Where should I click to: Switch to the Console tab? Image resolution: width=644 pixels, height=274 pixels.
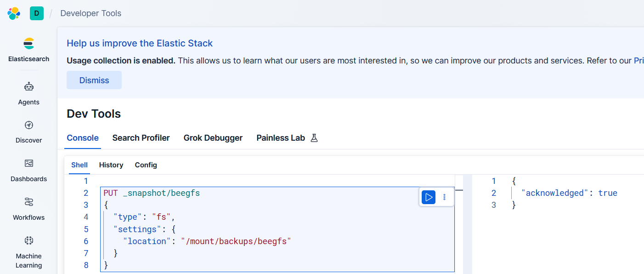click(x=83, y=138)
